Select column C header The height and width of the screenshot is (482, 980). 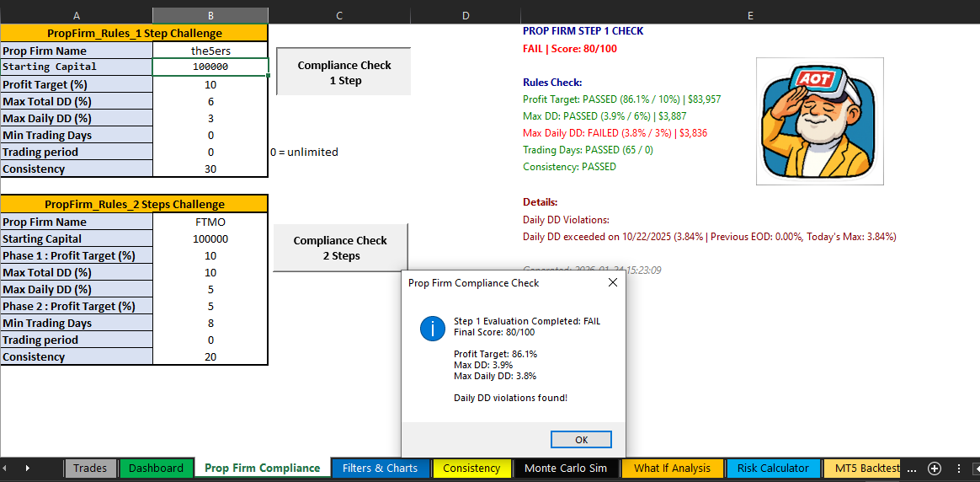339,16
